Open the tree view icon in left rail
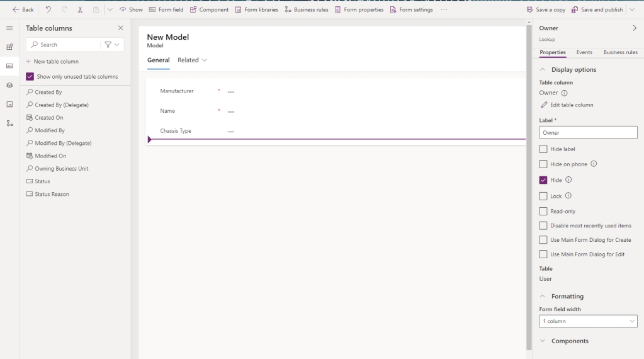 9,123
